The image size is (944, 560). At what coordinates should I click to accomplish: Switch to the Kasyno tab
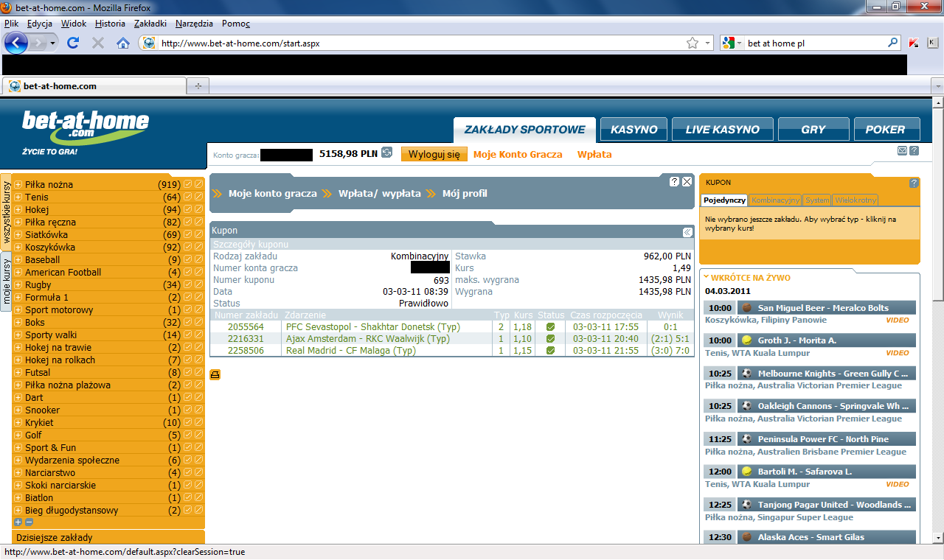pos(634,129)
